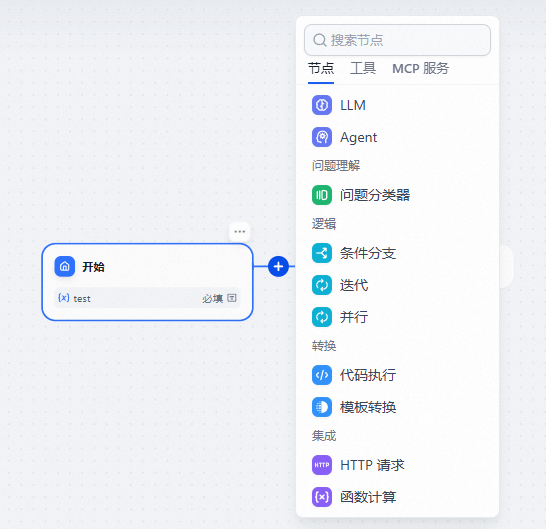Click the text-type icon beside 必填
This screenshot has width=546, height=529.
(x=232, y=298)
